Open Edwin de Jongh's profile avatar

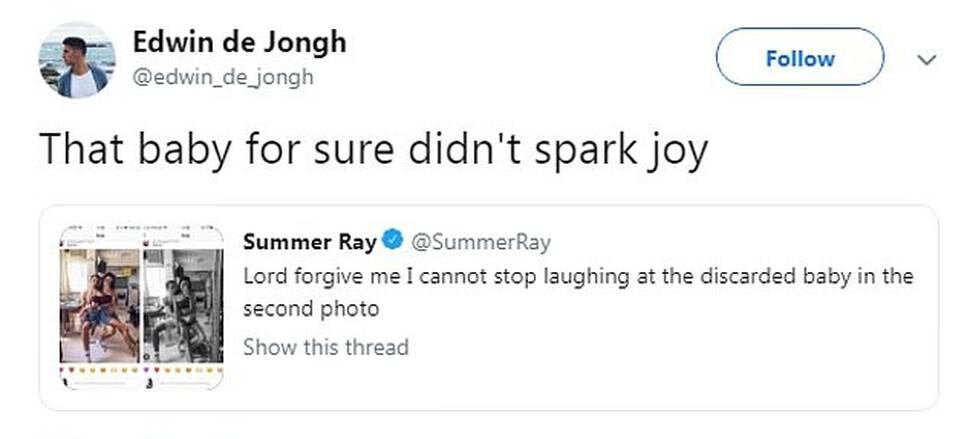pos(77,61)
